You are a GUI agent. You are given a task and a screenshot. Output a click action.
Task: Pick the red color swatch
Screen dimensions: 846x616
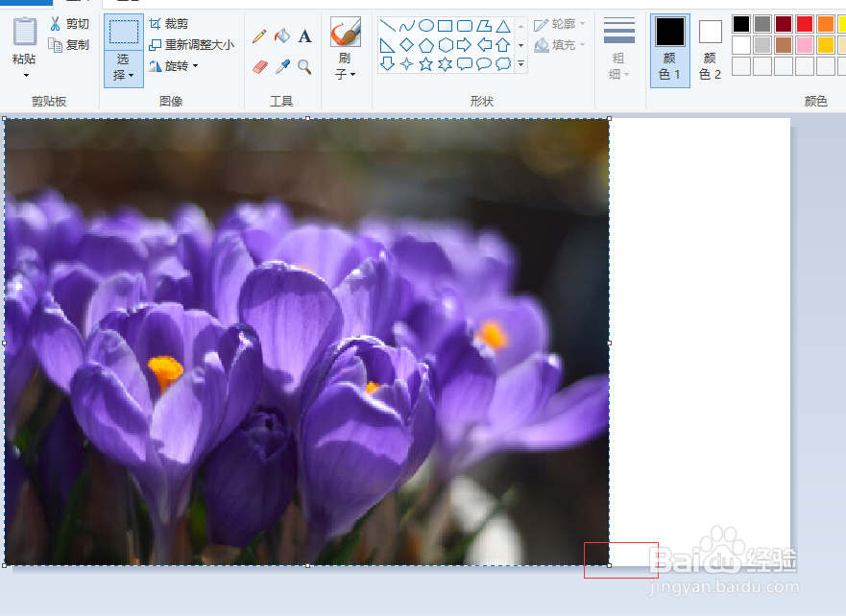coord(805,24)
